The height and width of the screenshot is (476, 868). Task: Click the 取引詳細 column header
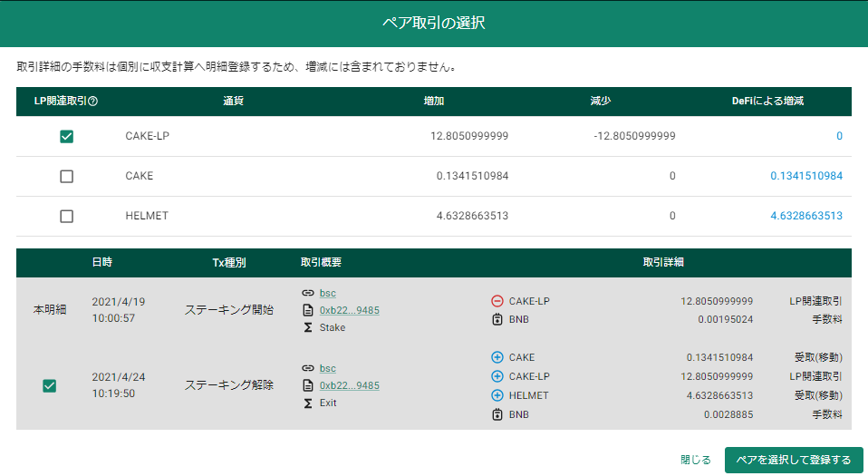(x=663, y=263)
